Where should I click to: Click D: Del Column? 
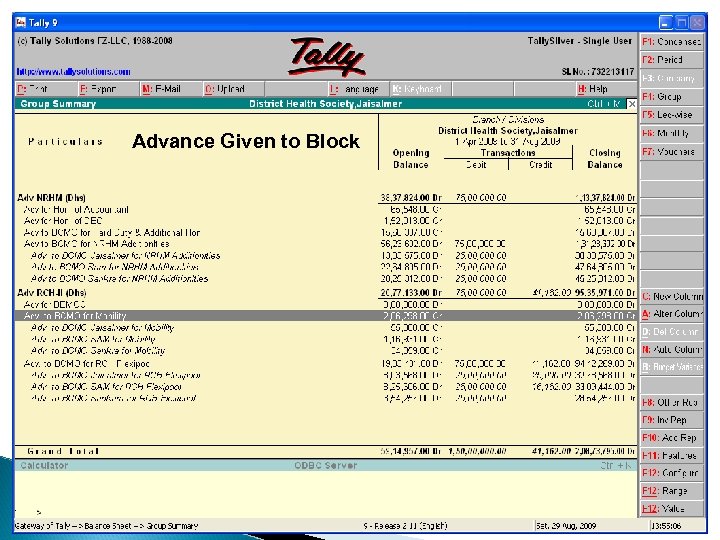click(671, 332)
